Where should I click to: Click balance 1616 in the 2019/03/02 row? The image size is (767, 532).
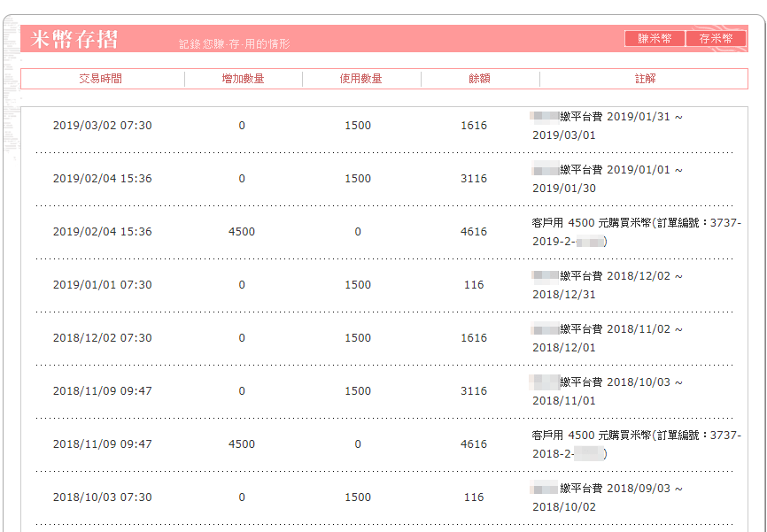pyautogui.click(x=474, y=126)
